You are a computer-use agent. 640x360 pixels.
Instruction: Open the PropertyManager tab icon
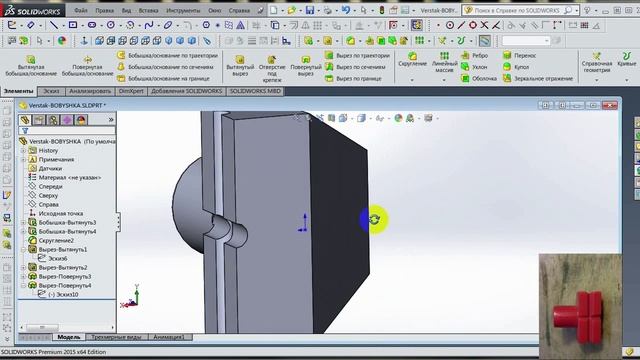pos(39,120)
